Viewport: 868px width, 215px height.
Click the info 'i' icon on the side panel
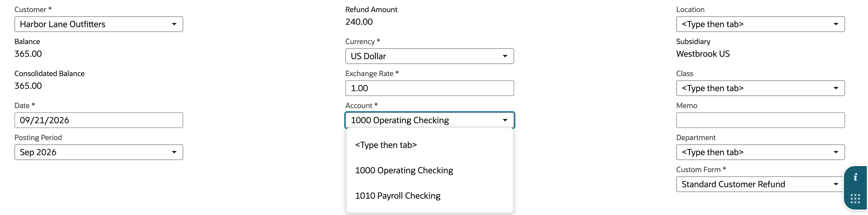click(855, 177)
